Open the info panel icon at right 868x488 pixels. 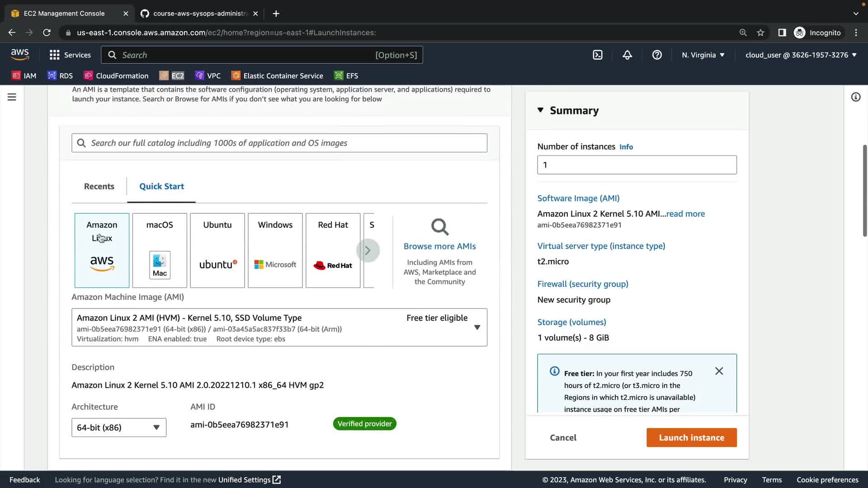click(x=855, y=97)
